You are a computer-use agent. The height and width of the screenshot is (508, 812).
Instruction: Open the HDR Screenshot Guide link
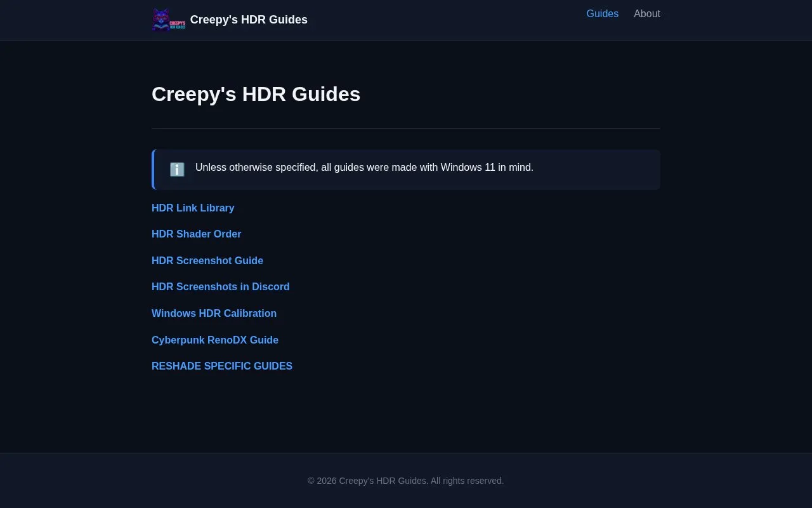tap(207, 261)
